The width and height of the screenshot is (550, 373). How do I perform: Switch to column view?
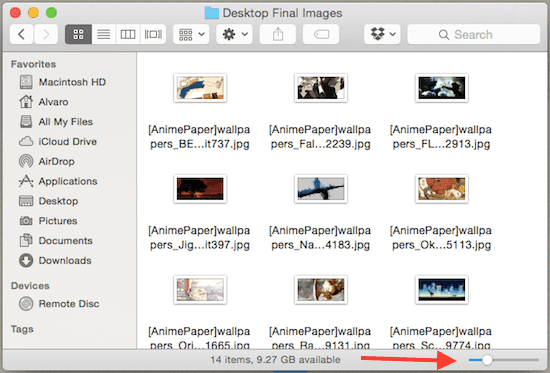[128, 34]
